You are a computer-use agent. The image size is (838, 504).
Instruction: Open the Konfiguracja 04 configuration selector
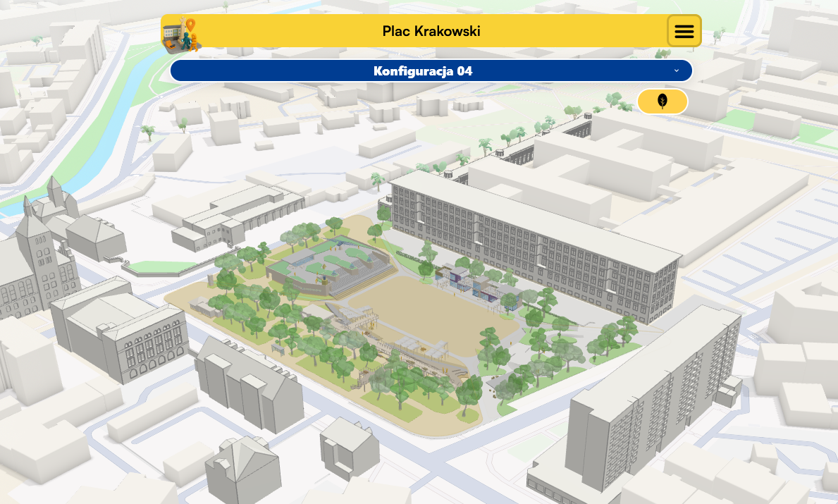point(423,70)
